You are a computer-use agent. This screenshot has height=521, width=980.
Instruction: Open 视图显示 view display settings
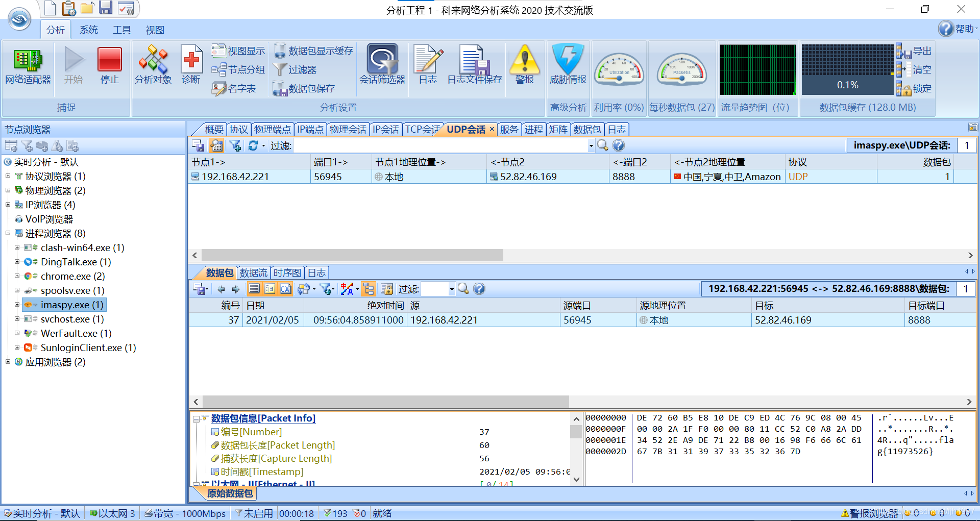click(x=238, y=51)
